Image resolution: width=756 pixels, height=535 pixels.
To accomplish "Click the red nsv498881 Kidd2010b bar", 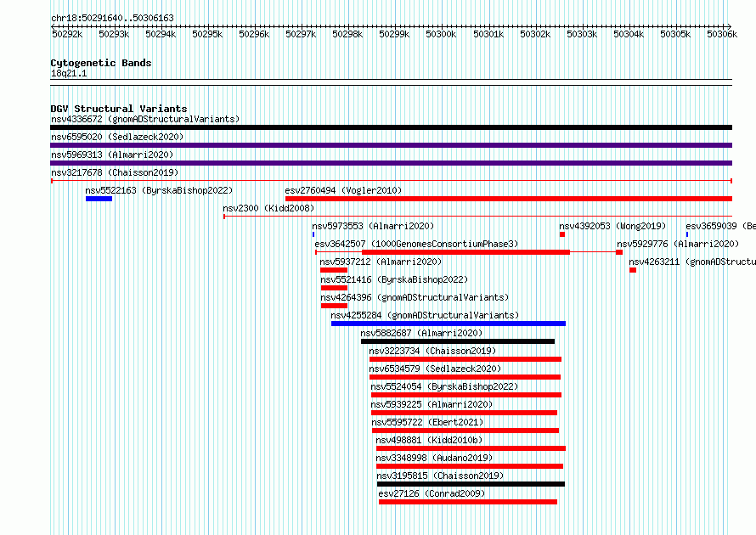I will coord(471,448).
